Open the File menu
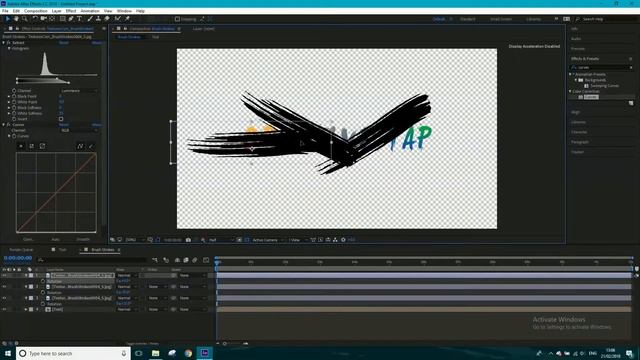The width and height of the screenshot is (640, 360). pyautogui.click(x=5, y=11)
